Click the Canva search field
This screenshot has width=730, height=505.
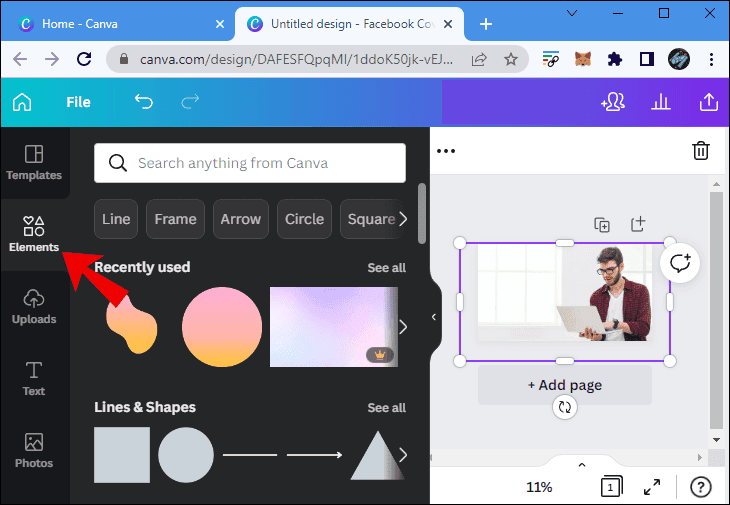pyautogui.click(x=250, y=163)
